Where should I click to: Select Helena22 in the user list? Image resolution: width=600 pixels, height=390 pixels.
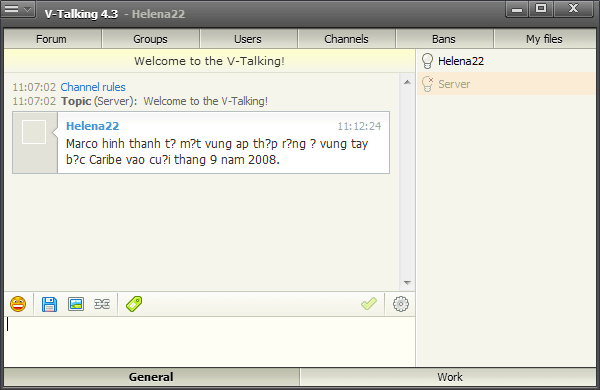pyautogui.click(x=506, y=61)
